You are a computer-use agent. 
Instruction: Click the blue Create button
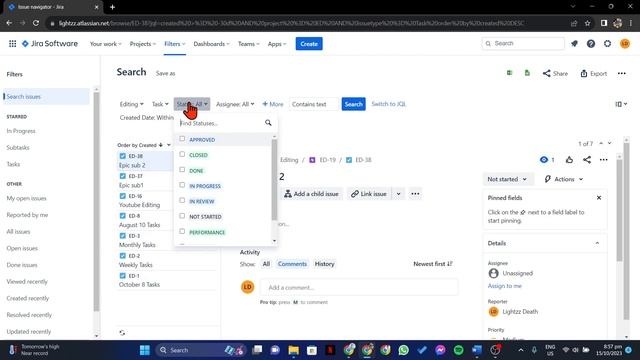pos(309,44)
